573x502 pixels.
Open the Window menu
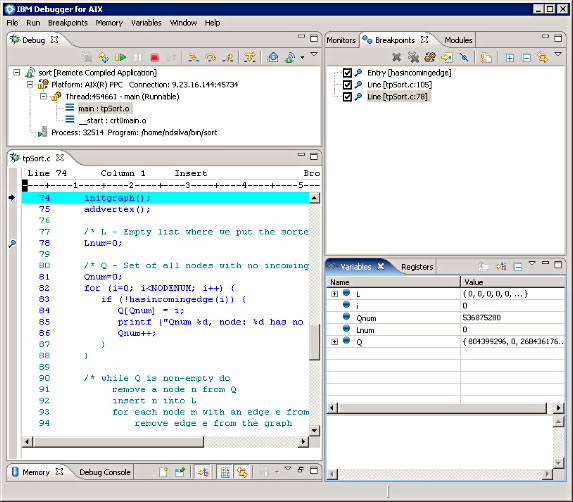click(x=183, y=23)
